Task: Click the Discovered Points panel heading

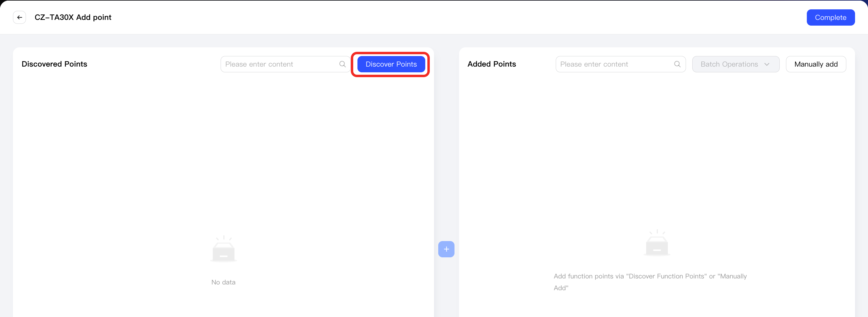Action: [54, 64]
